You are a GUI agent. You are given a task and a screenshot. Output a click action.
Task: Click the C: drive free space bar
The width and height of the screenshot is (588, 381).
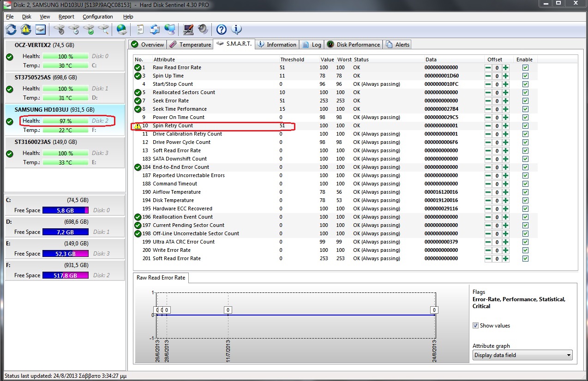65,210
